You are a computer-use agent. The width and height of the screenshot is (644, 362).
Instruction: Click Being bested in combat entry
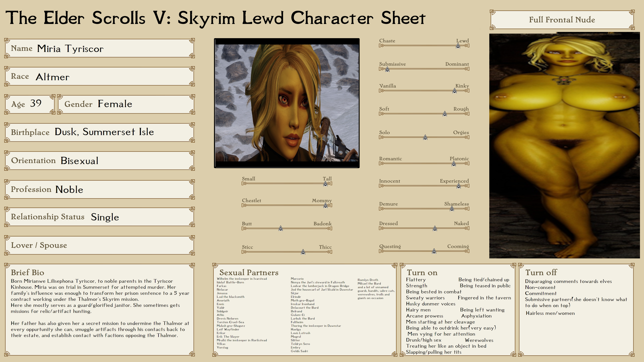[434, 292]
